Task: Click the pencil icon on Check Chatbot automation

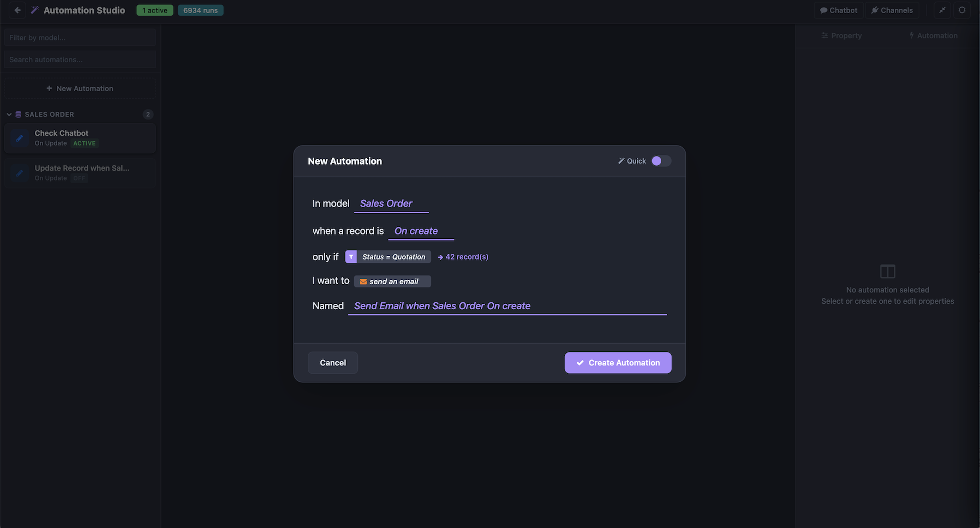Action: pyautogui.click(x=20, y=137)
